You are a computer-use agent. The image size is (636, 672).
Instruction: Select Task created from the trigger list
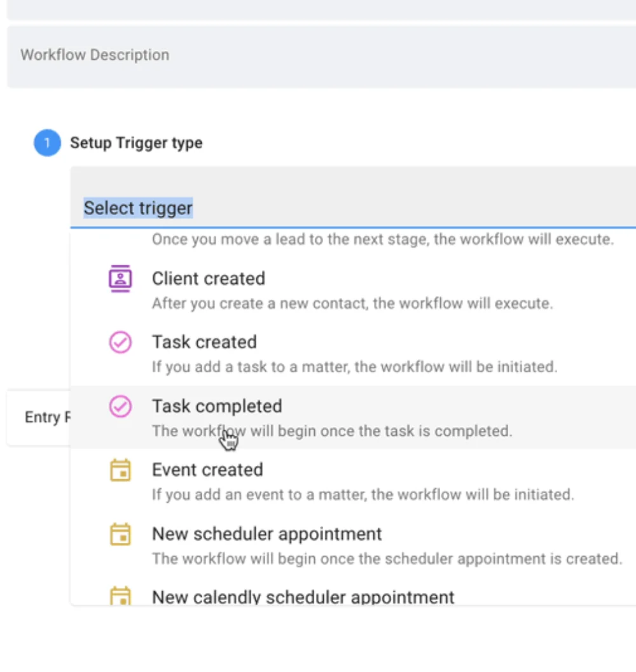click(x=204, y=342)
